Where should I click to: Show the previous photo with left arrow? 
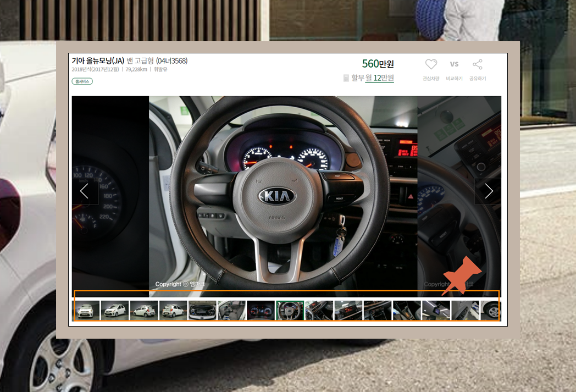click(x=85, y=191)
